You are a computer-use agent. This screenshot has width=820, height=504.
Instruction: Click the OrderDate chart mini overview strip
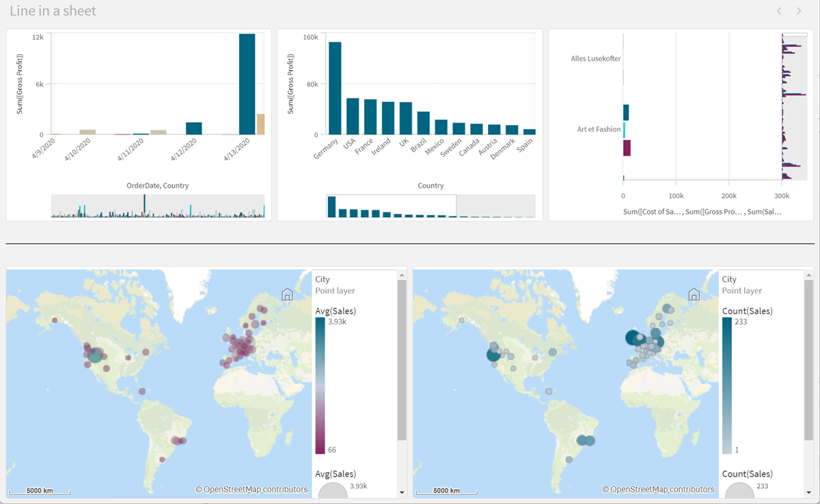pos(157,206)
